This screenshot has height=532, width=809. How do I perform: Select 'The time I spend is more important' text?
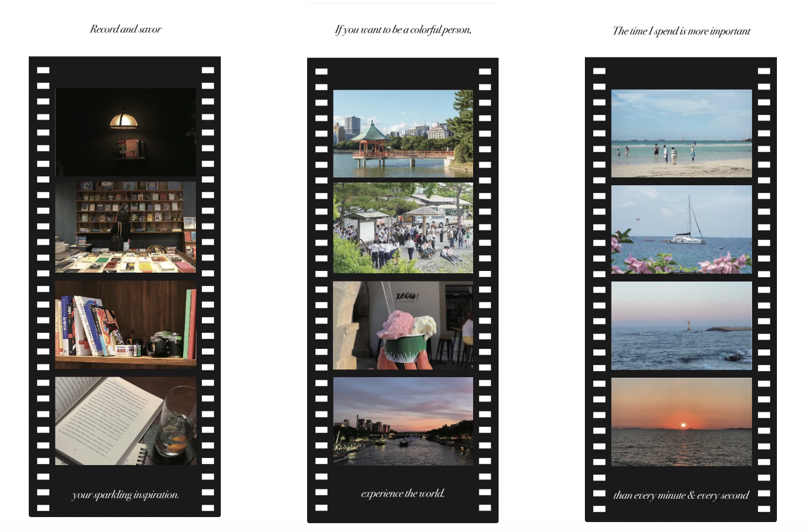coord(681,31)
